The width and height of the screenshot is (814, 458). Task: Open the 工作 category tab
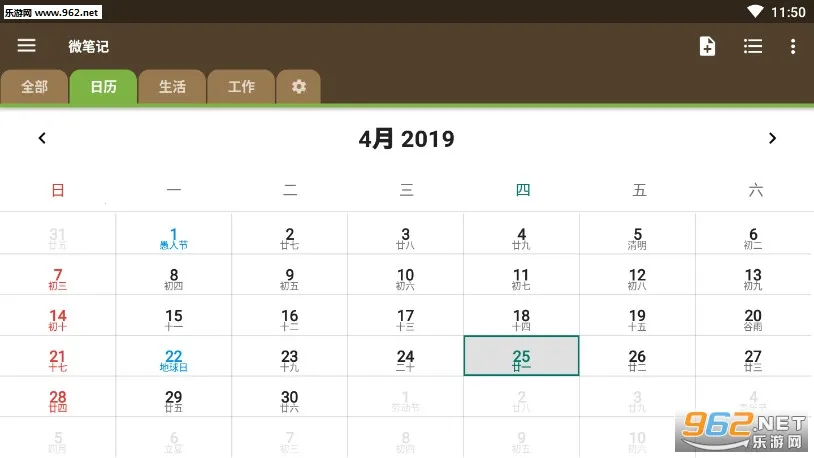tap(241, 87)
